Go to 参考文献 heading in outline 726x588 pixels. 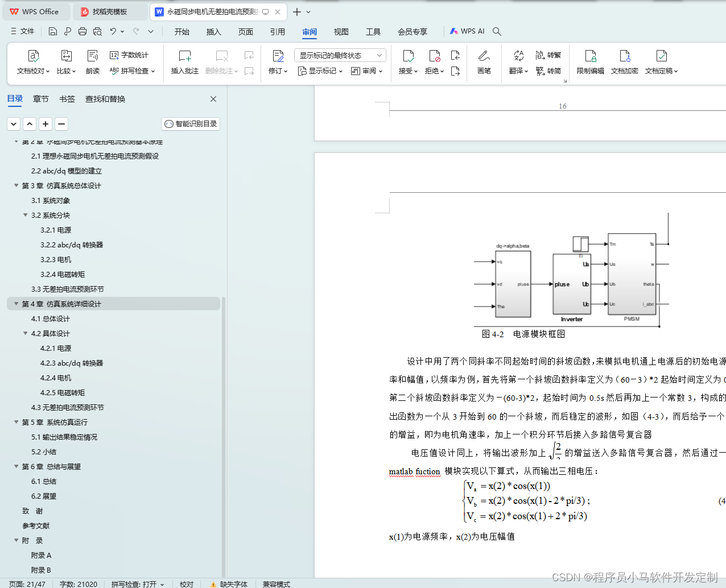pyautogui.click(x=36, y=525)
